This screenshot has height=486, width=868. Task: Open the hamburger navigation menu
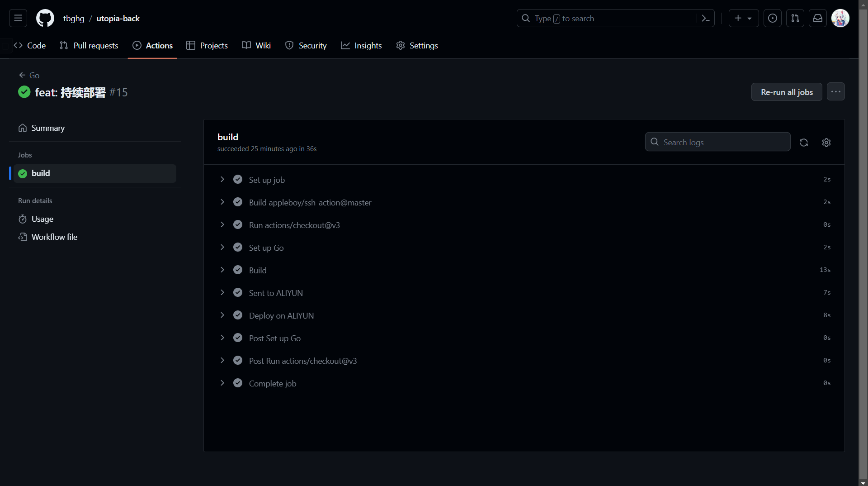tap(18, 19)
